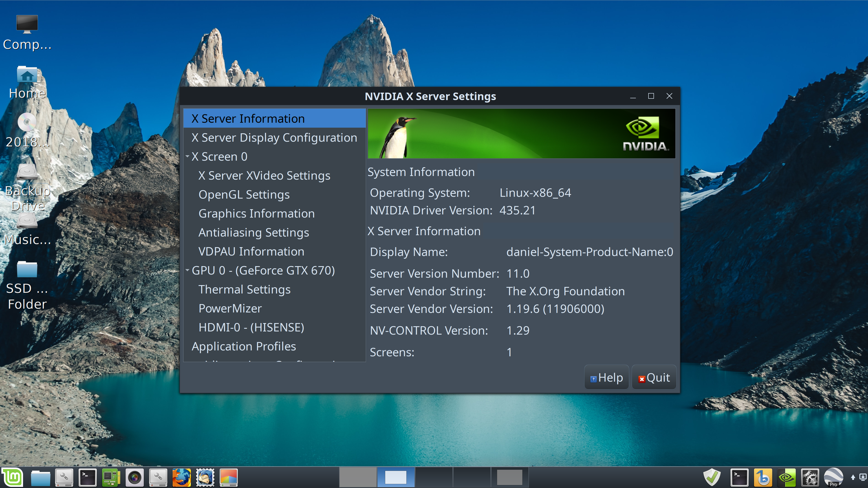Click the Server Version Number value 11.0
The height and width of the screenshot is (488, 868).
click(518, 273)
